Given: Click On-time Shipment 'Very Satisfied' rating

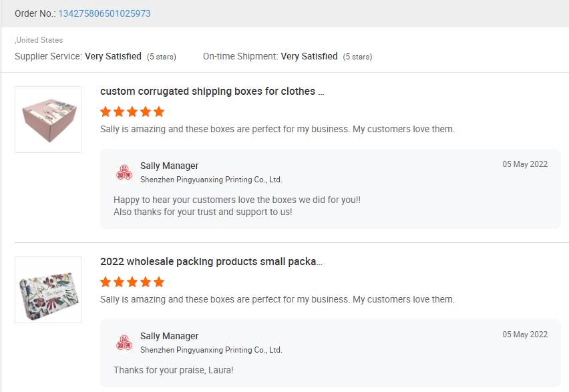Looking at the screenshot, I should coord(309,57).
